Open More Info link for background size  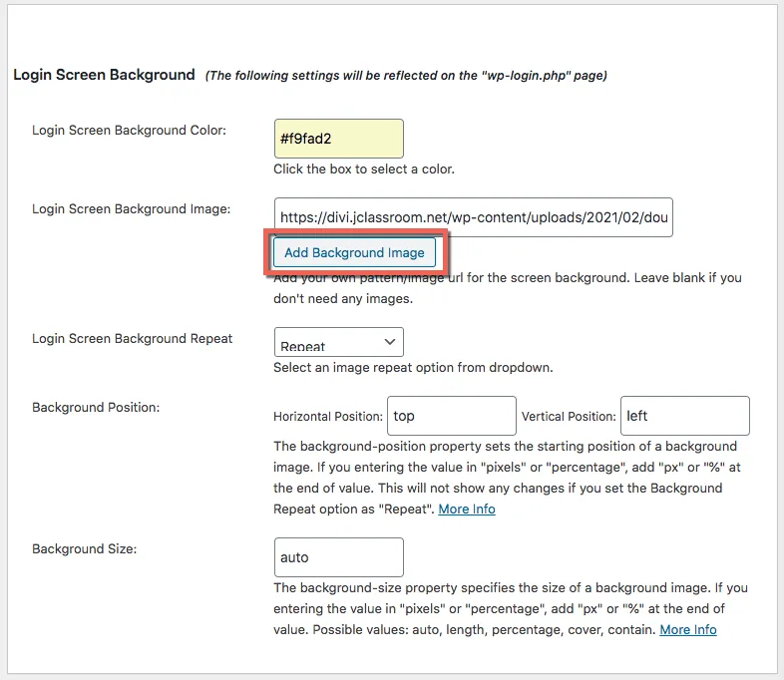tap(687, 629)
